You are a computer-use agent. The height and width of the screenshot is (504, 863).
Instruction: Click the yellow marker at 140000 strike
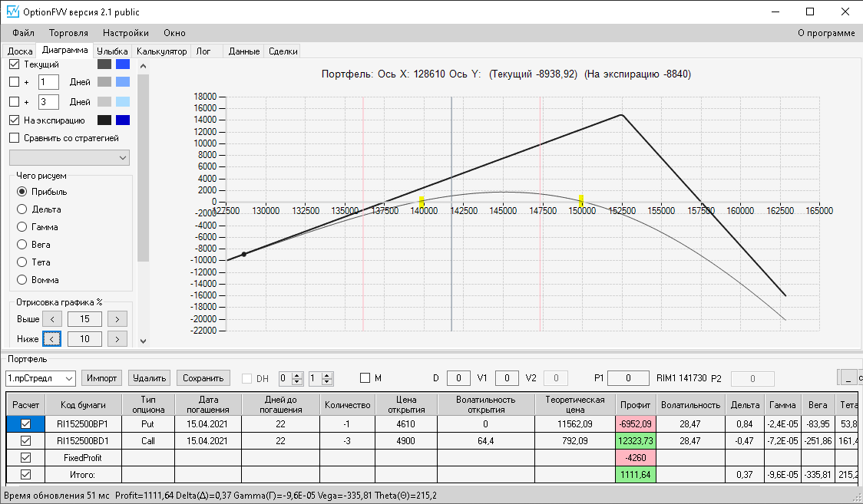[x=422, y=202]
